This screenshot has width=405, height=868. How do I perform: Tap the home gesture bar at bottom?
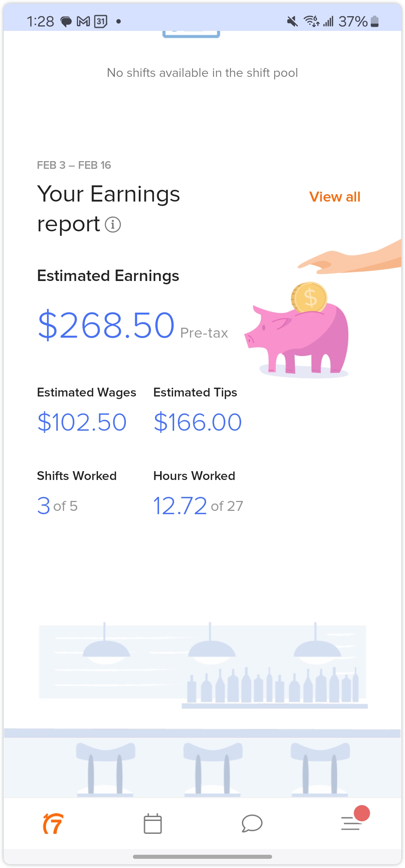202,857
